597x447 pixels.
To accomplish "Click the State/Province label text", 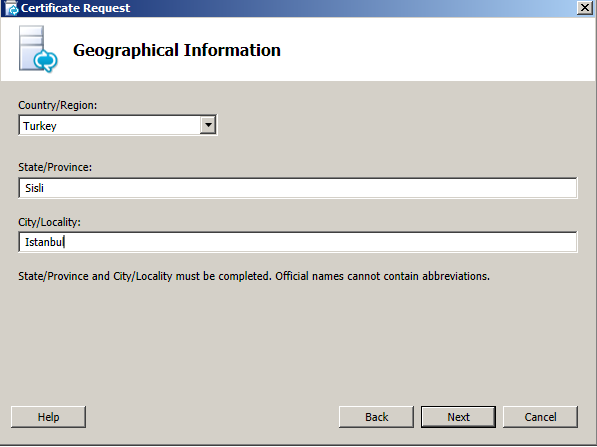I will [55, 167].
